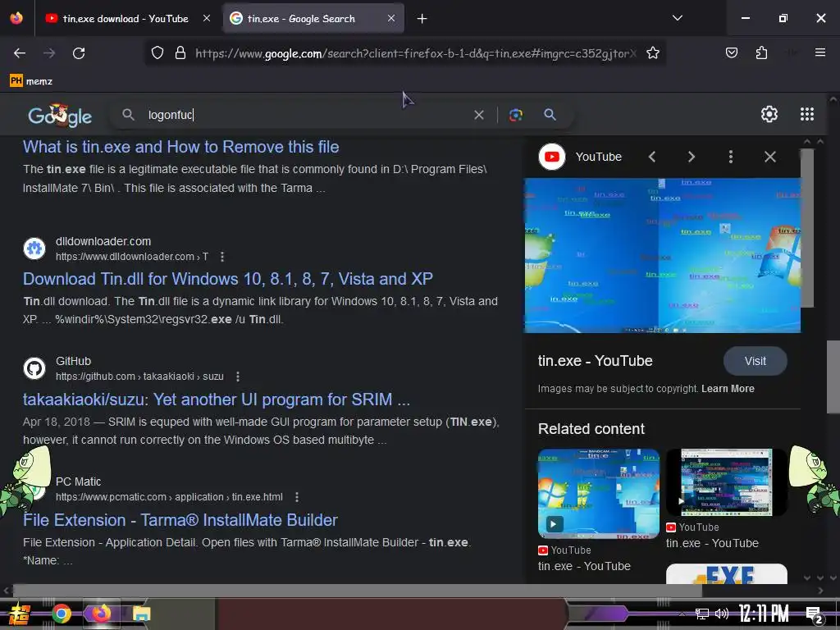Open 'Download Tin.dll for Windows' result
Viewport: 840px width, 630px height.
pyautogui.click(x=228, y=279)
